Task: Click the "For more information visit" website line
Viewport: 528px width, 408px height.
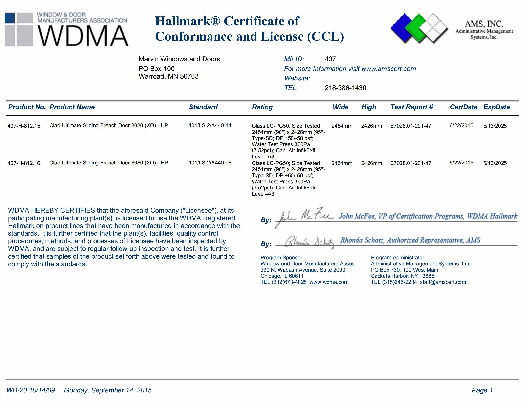Action: pyautogui.click(x=350, y=68)
